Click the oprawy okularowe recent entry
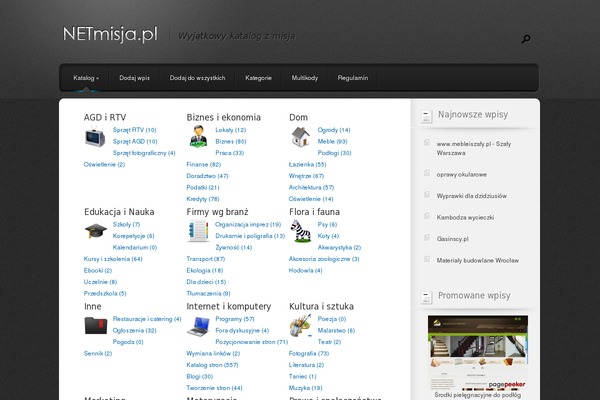The width and height of the screenshot is (600, 400). (x=461, y=173)
